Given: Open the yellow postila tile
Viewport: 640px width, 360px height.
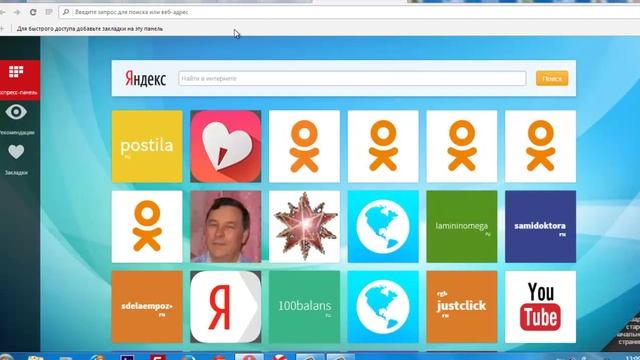Looking at the screenshot, I should point(147,146).
